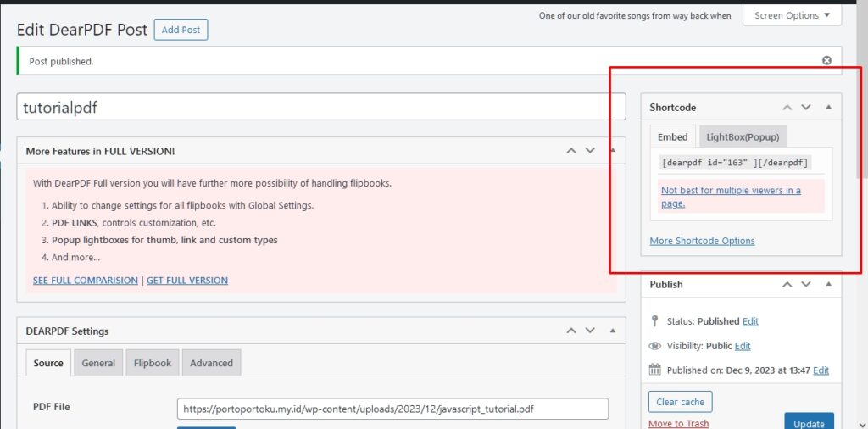Move Publish panel up
This screenshot has width=868, height=429.
pos(787,284)
